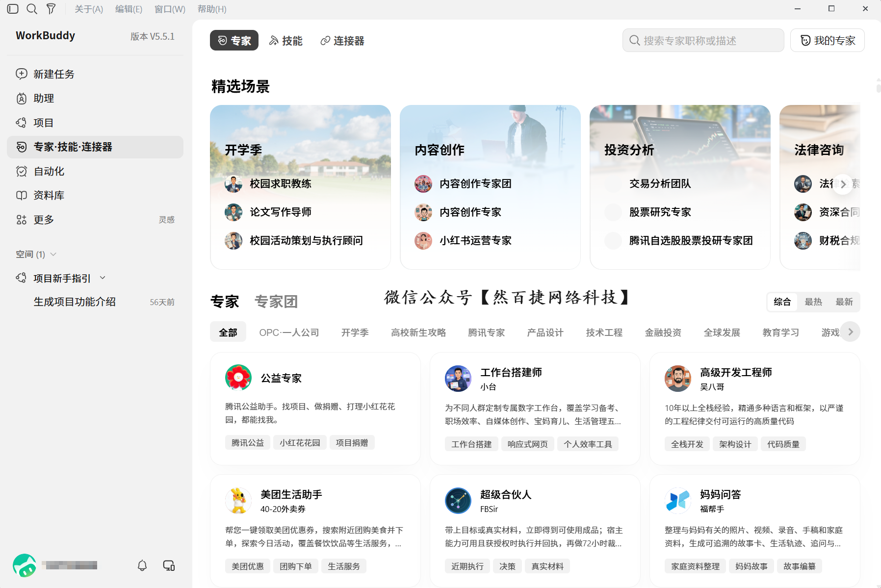
Task: Switch to the 连接器 tab
Action: [342, 41]
